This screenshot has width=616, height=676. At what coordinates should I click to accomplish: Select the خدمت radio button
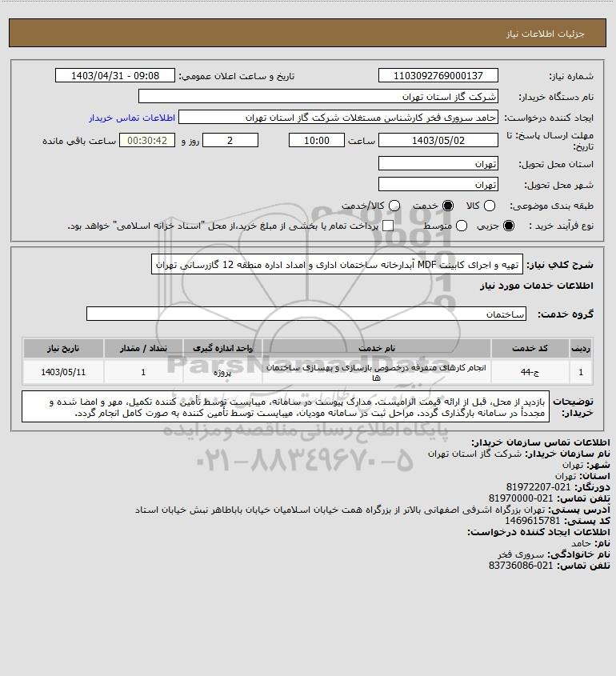(448, 206)
